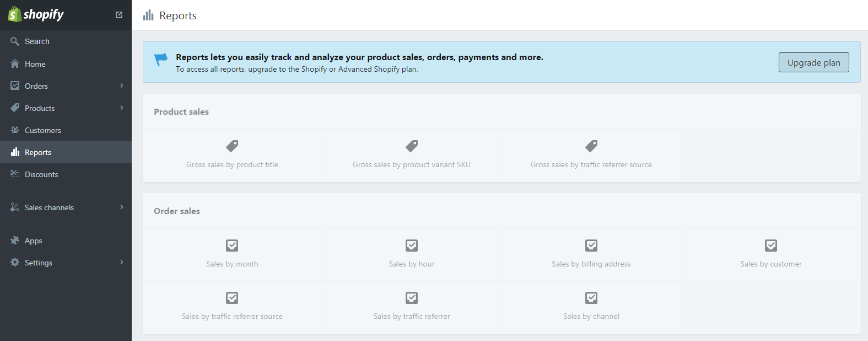Open the Gross sales by product title report
This screenshot has width=868, height=341.
tap(232, 155)
